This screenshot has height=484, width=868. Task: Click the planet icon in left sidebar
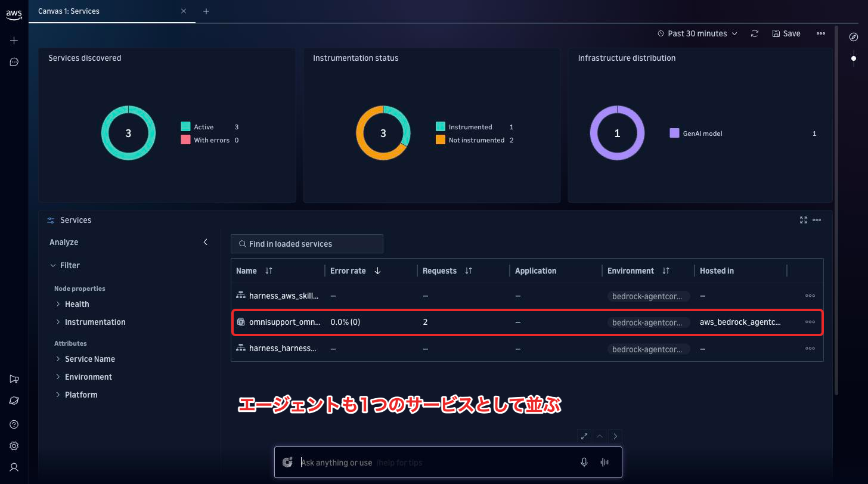click(14, 401)
